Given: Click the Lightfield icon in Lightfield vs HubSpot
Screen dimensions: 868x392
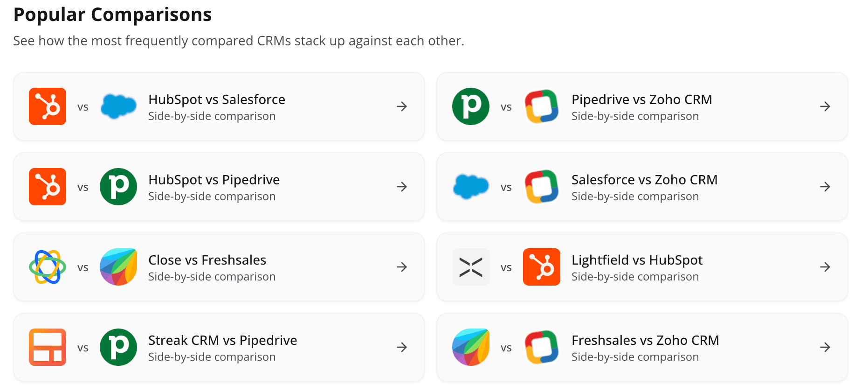Looking at the screenshot, I should [470, 267].
